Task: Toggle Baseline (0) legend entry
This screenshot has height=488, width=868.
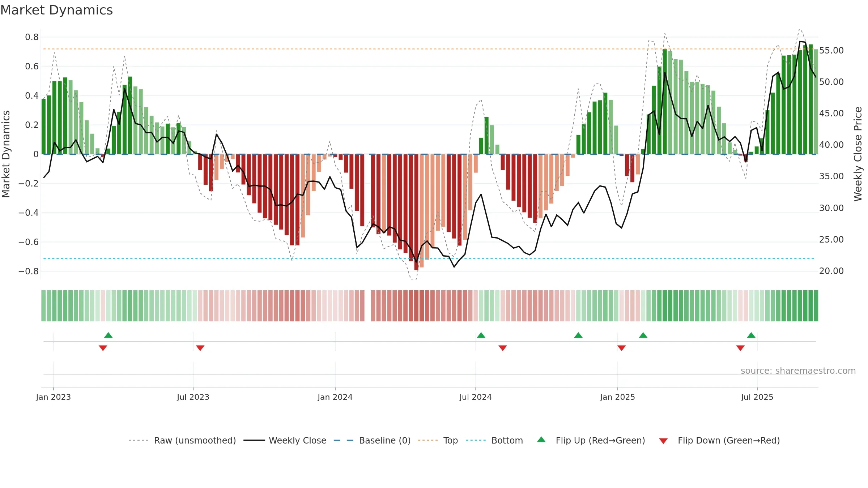Action: (x=372, y=440)
